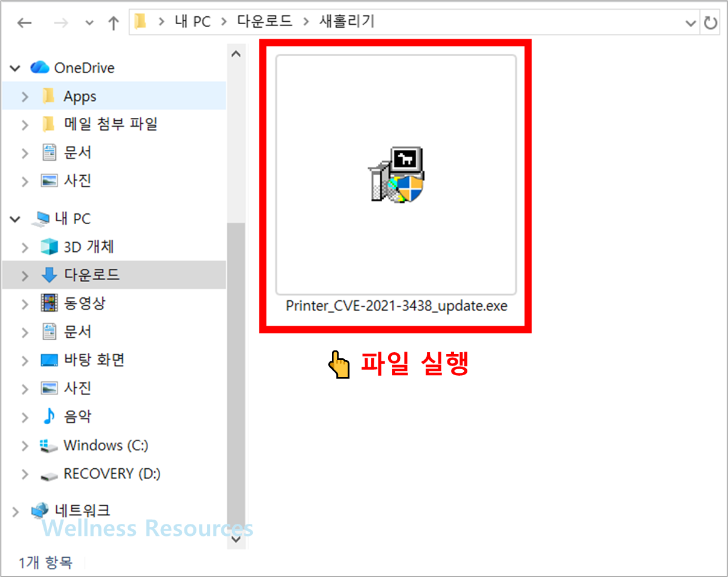Viewport: 728px width, 577px height.
Task: Expand '문서' under '내 PC'
Action: pyautogui.click(x=25, y=332)
